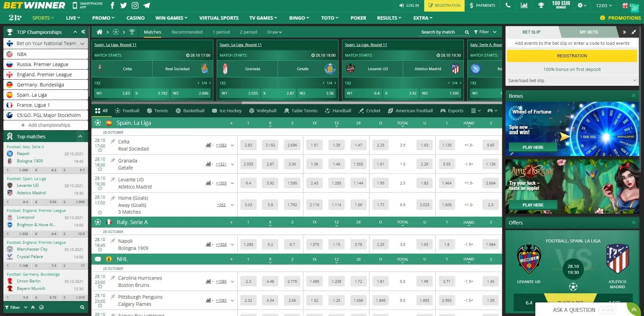Open Betwinner statistics from top bar
Viewport: 644px width, 316px height.
(x=524, y=5)
